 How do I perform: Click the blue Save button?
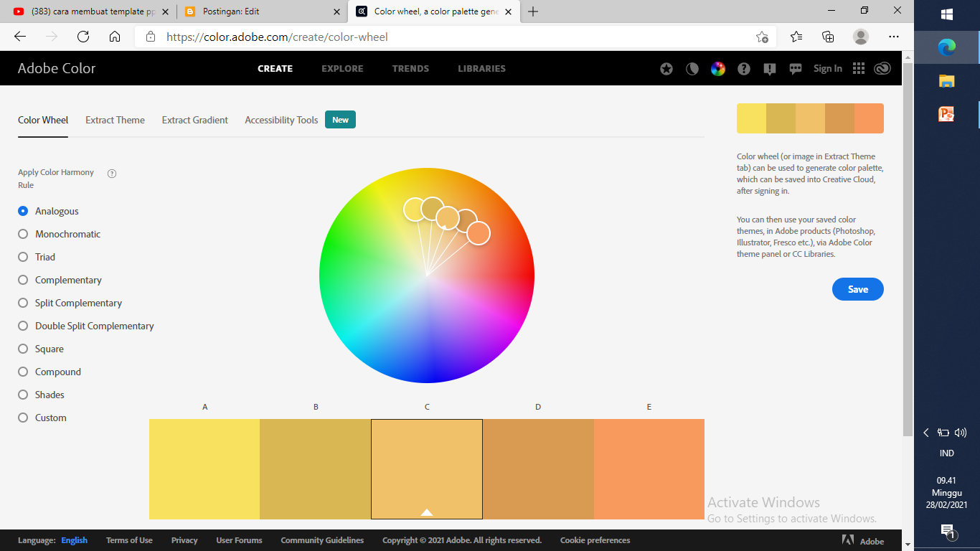[858, 289]
